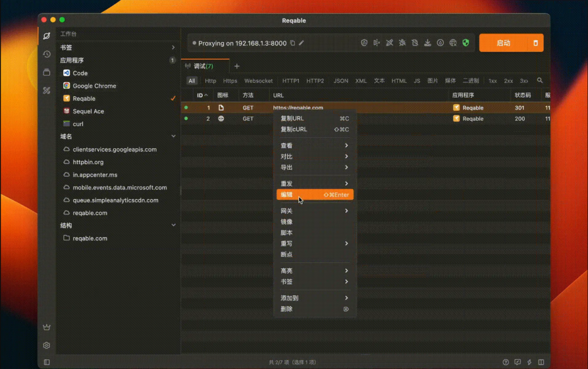This screenshot has height=369, width=588.
Task: Toggle the JSON filter
Action: (x=341, y=81)
